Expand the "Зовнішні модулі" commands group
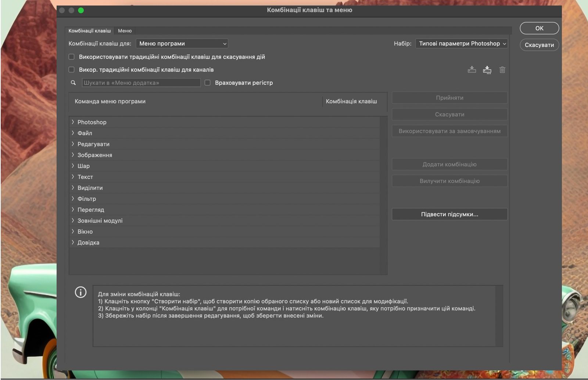Viewport: 588px width, 380px height. tap(73, 220)
